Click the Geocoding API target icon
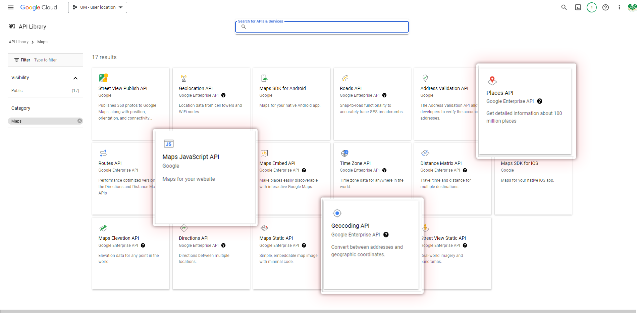Screen dimensions: 644x313 (x=337, y=213)
